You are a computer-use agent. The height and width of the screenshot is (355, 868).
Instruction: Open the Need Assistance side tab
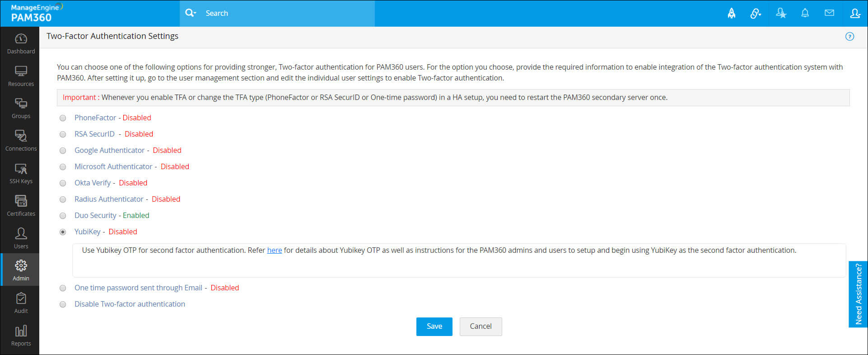tap(858, 294)
